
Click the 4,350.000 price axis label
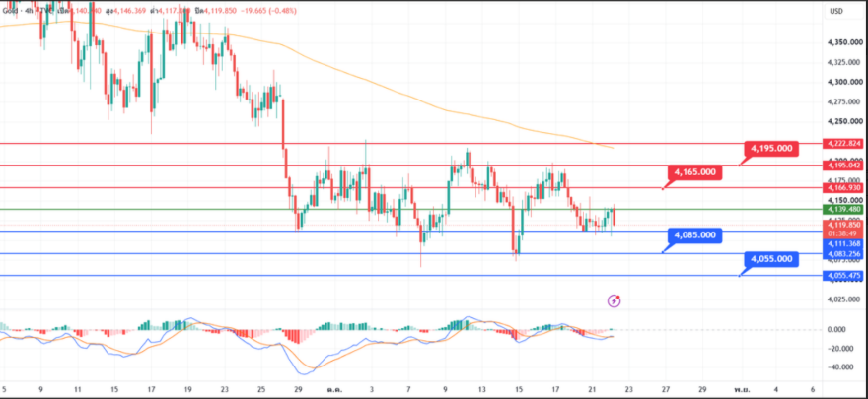843,42
